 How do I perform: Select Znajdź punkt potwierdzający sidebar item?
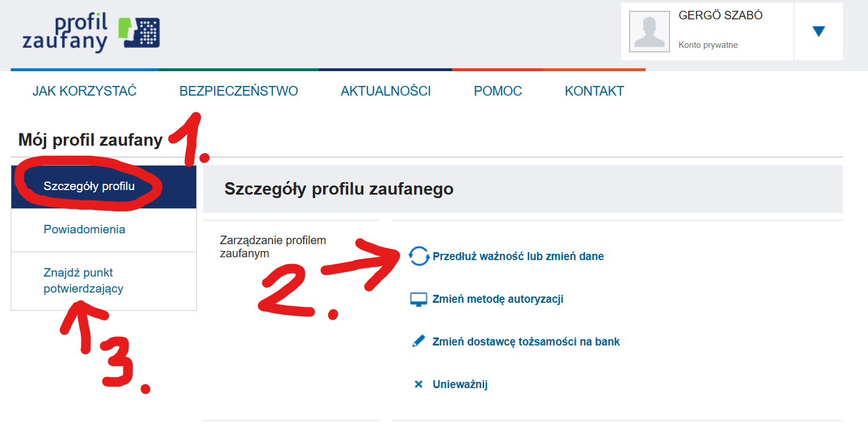click(x=104, y=281)
